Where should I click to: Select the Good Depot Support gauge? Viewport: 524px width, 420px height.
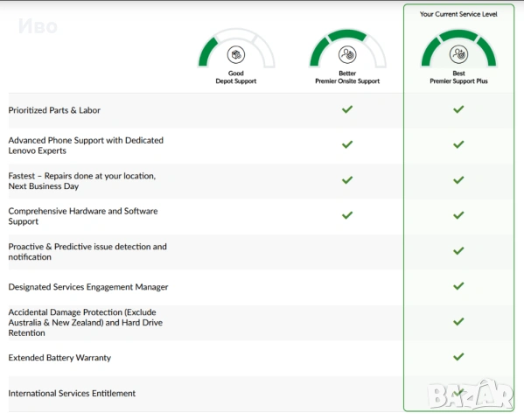[x=236, y=48]
